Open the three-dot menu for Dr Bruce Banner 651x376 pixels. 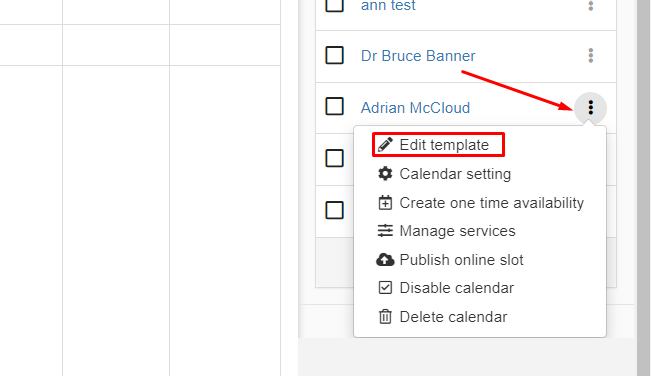[x=590, y=56]
